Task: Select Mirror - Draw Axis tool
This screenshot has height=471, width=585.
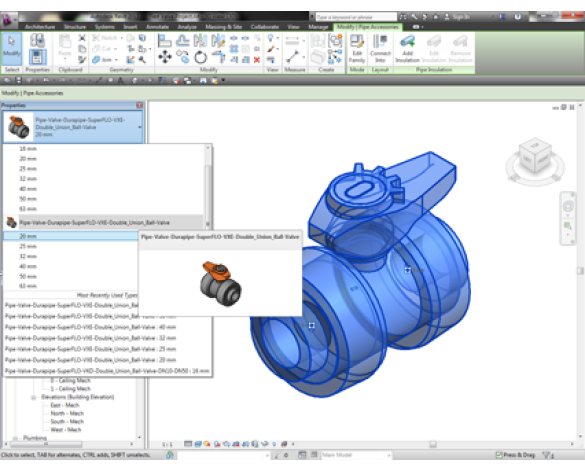Action: tap(218, 40)
